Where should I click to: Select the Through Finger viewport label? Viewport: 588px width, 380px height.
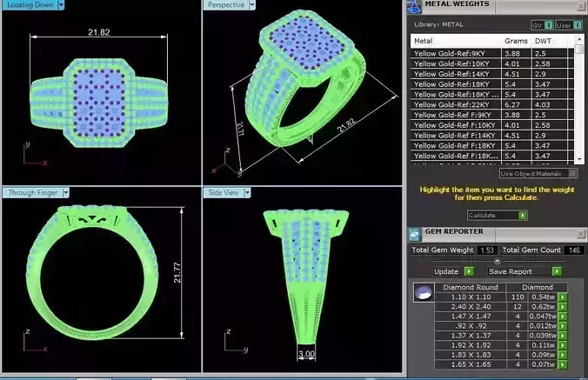[x=33, y=193]
